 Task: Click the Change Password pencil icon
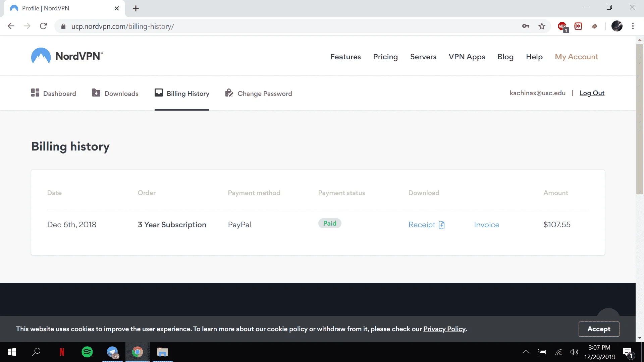[x=229, y=93]
